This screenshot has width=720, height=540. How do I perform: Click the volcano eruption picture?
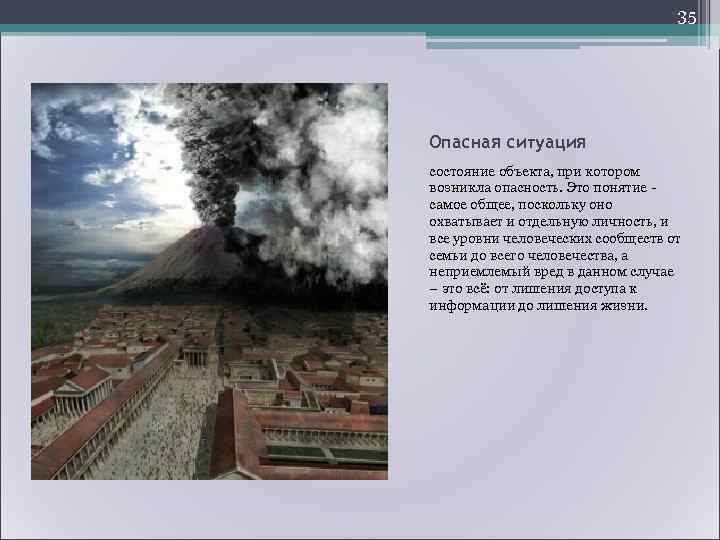point(209,281)
